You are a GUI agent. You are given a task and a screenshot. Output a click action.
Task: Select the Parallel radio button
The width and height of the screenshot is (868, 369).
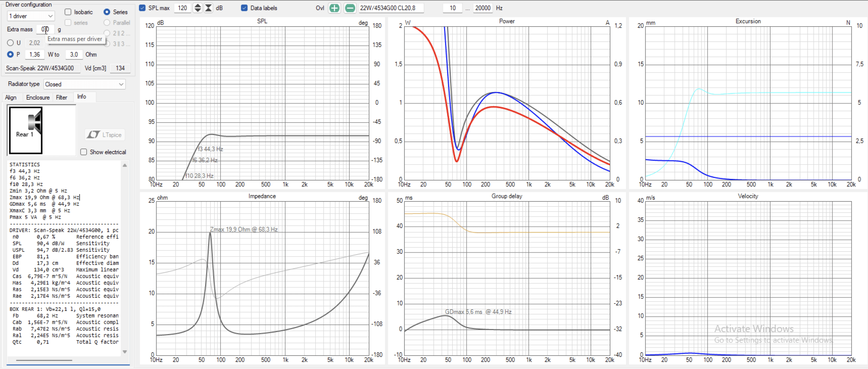(x=107, y=22)
